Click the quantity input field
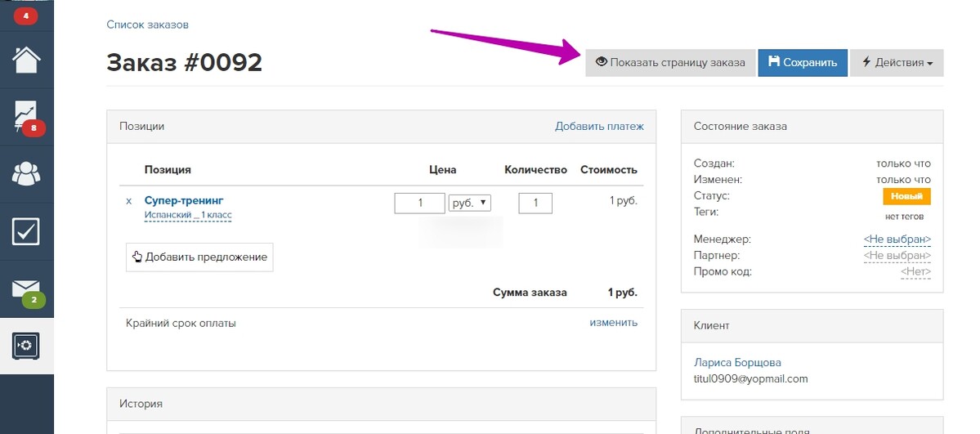Image resolution: width=980 pixels, height=434 pixels. point(535,204)
